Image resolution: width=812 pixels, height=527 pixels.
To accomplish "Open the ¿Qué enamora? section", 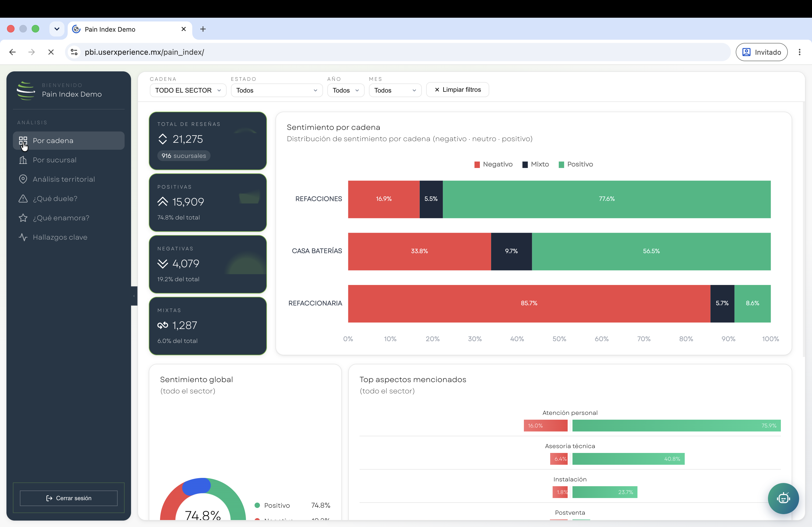I will [x=68, y=218].
